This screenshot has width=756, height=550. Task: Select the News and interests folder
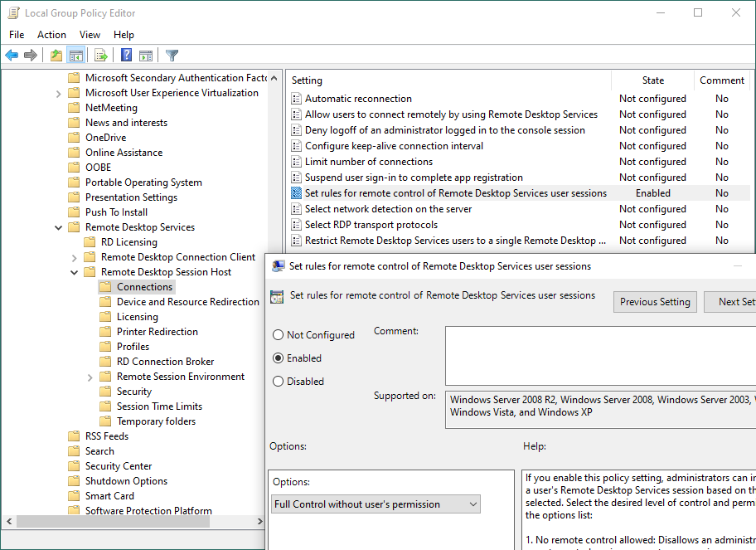(126, 123)
